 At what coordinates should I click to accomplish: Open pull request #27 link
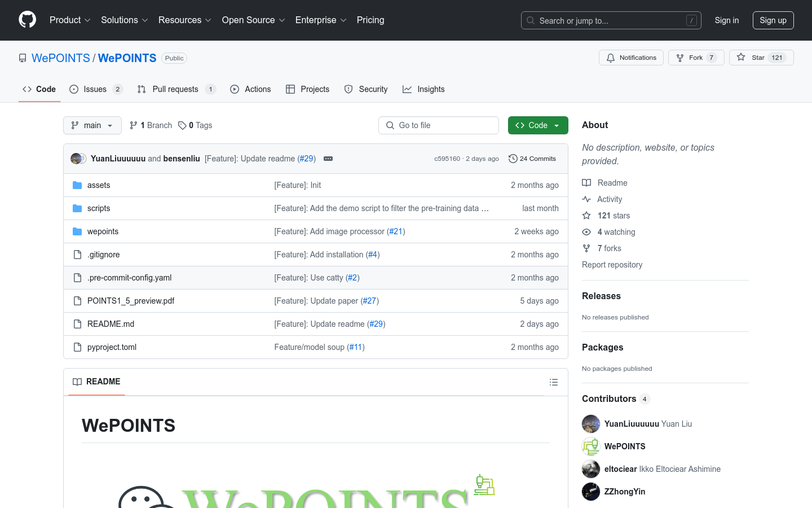click(369, 301)
